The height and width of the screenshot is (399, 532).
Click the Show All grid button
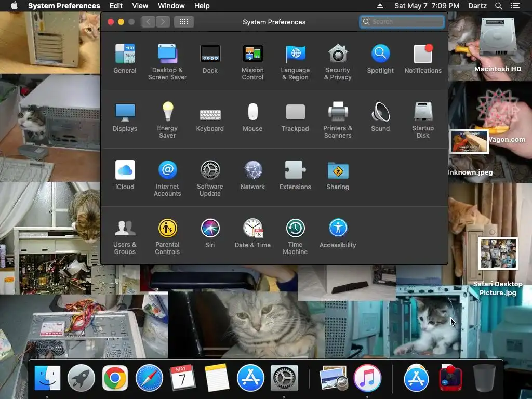click(x=184, y=22)
